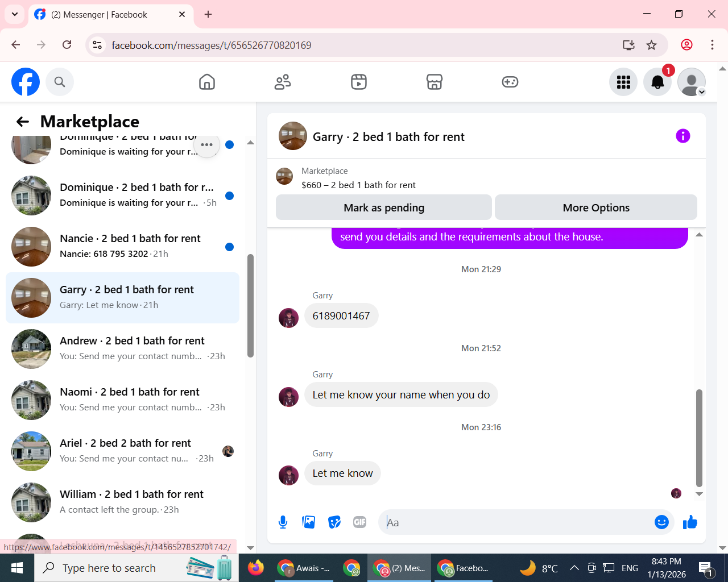Click browser back arrow

pos(16,45)
